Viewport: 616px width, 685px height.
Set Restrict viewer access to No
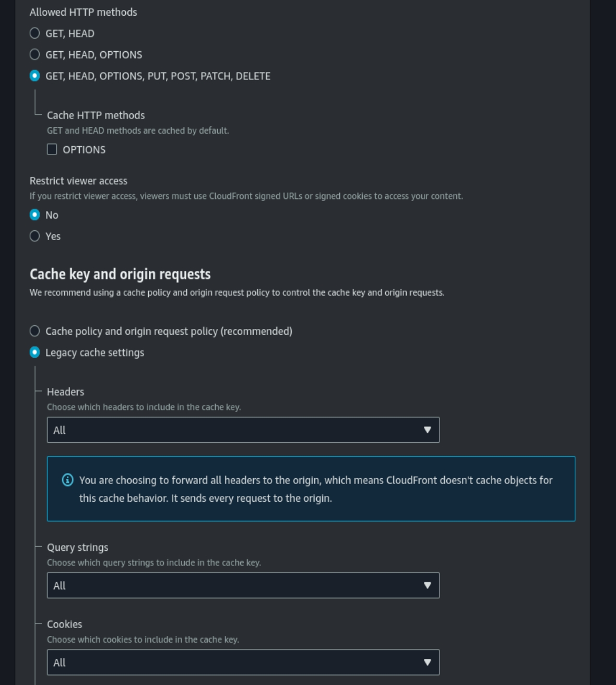pyautogui.click(x=35, y=215)
